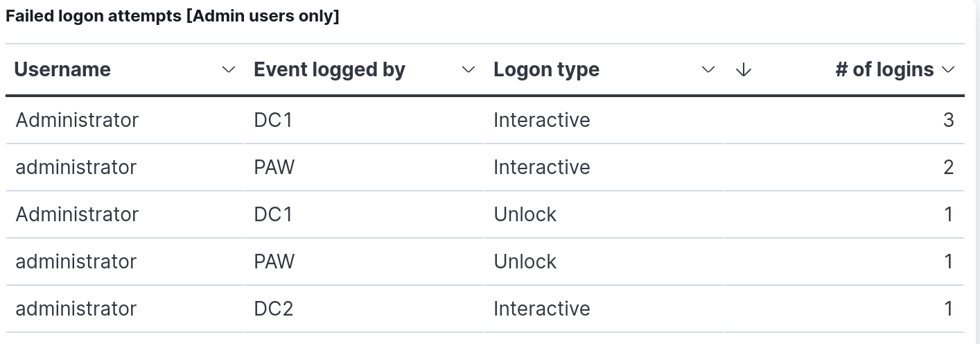Click the Failed logon attempts panel title

173,17
